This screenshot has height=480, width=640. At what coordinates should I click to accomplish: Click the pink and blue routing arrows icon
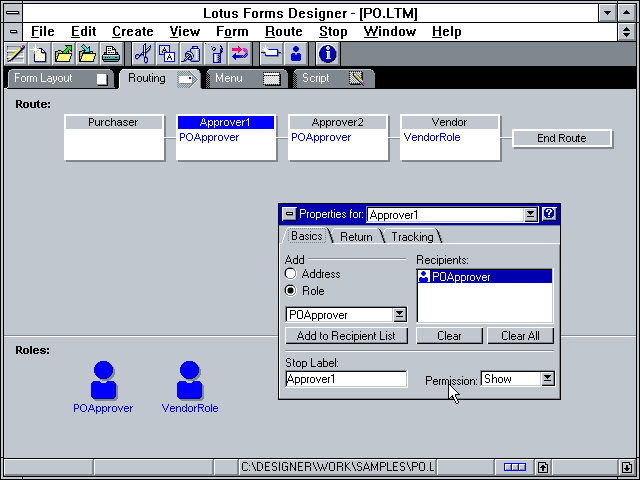[240, 54]
